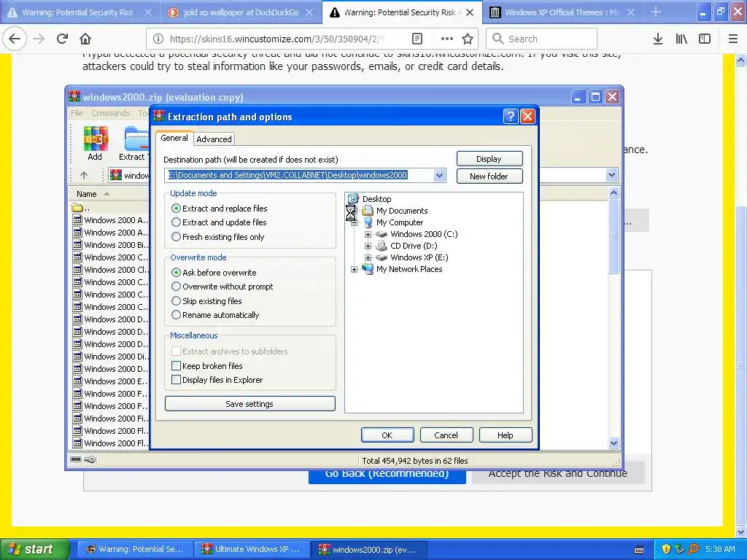Go up one level arrow in WinRAR
This screenshot has height=560, width=747.
point(84,175)
